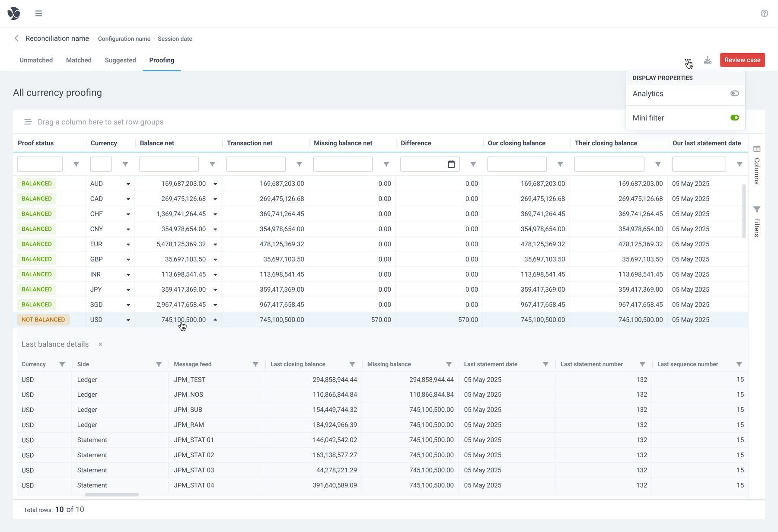Filter Missing balance column in details
The height and width of the screenshot is (532, 778).
click(449, 364)
